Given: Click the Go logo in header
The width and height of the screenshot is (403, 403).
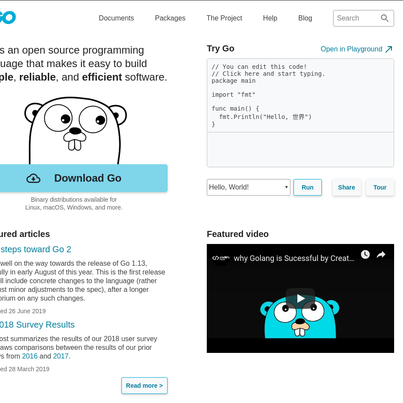Looking at the screenshot, I should [7, 18].
